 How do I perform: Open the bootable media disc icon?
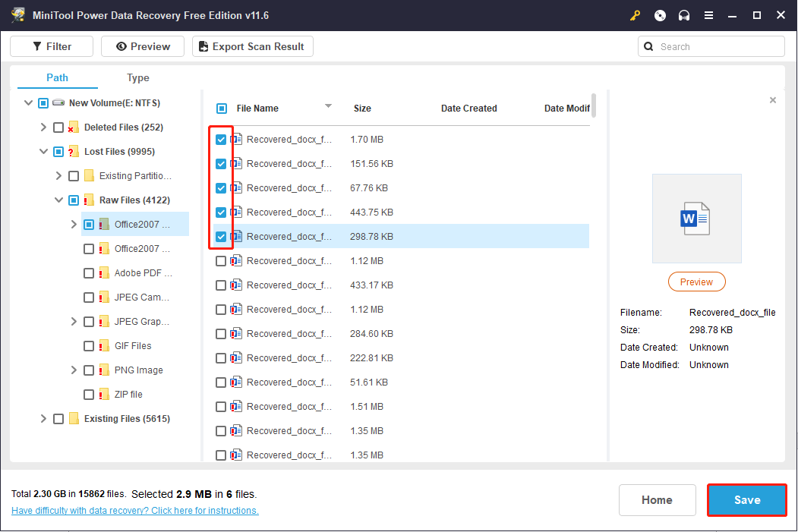pos(659,15)
